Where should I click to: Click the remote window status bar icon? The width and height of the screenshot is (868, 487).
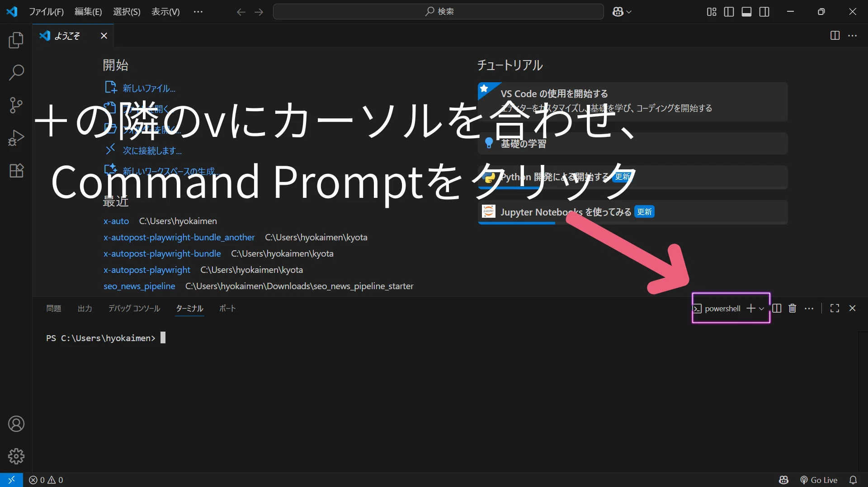tap(11, 480)
